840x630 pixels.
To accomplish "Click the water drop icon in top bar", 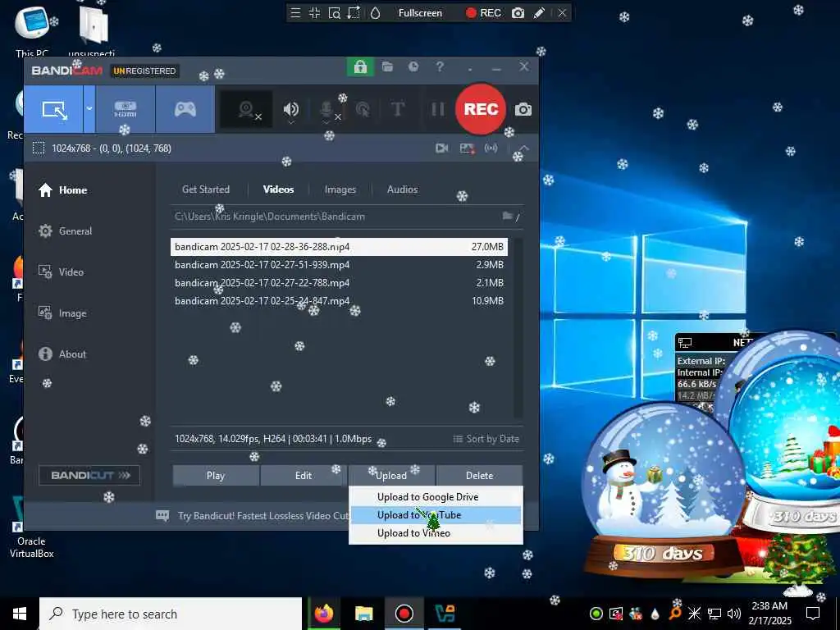I will click(x=375, y=13).
